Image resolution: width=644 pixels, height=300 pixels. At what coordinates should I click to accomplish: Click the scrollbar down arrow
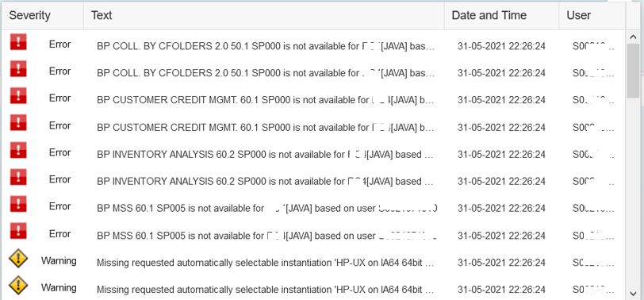click(x=633, y=293)
